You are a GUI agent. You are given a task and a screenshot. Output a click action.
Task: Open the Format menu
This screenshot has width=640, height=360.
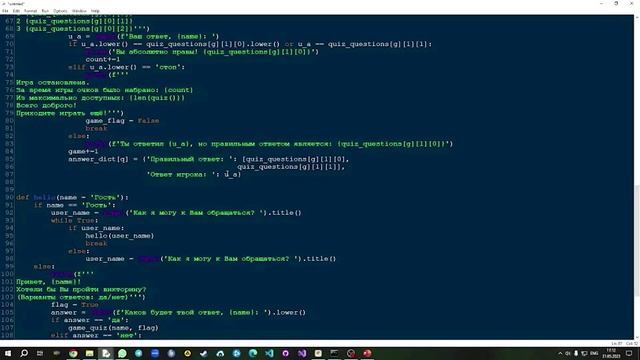[x=31, y=11]
